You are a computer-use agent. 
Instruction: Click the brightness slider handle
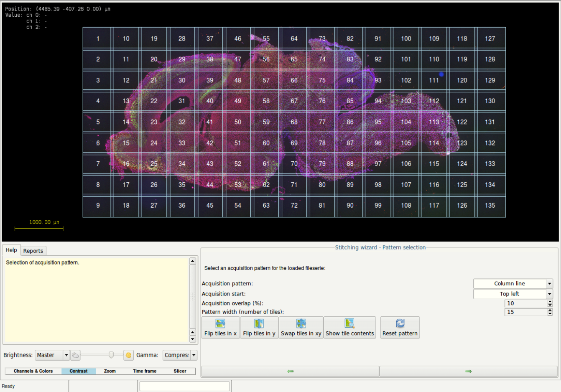point(111,355)
